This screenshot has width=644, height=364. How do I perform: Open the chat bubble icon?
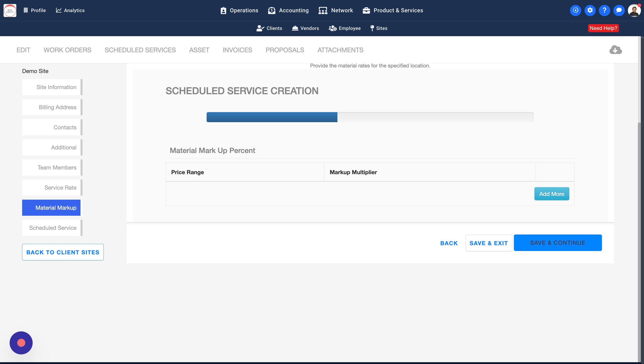(x=619, y=10)
